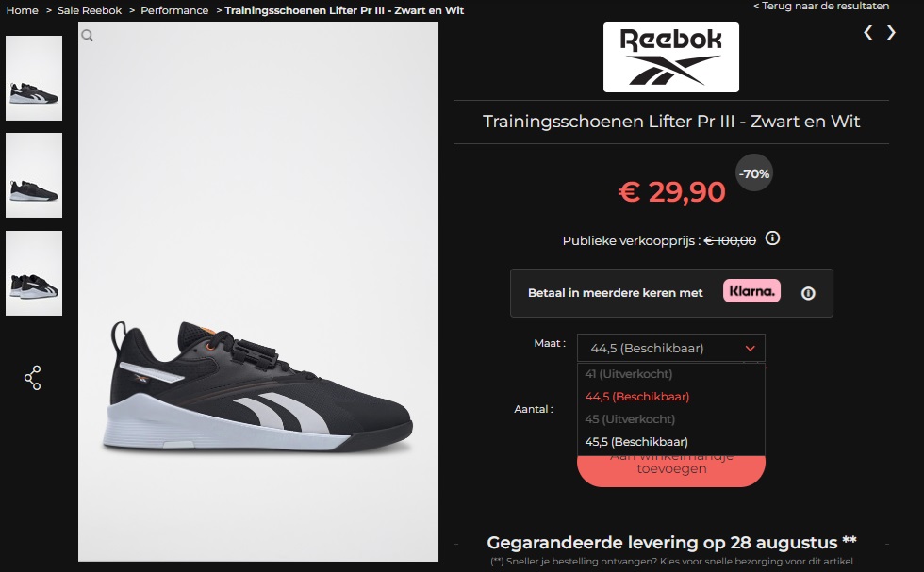Go to previous product with left arrow
Viewport: 924px width, 572px height.
pos(868,32)
